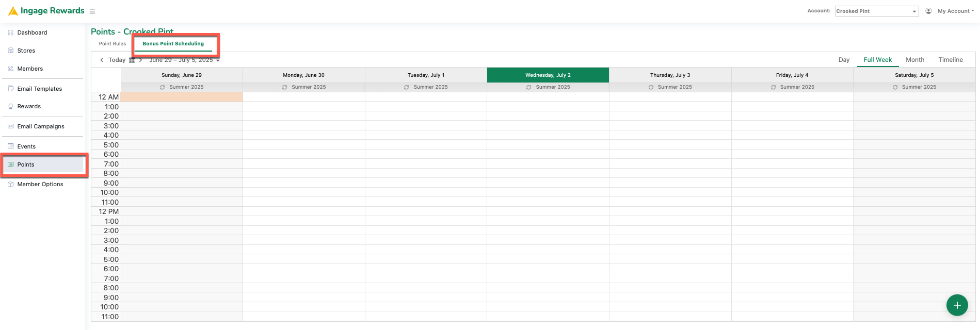The image size is (980, 330).
Task: Switch to the Point Rules tab
Action: click(113, 44)
